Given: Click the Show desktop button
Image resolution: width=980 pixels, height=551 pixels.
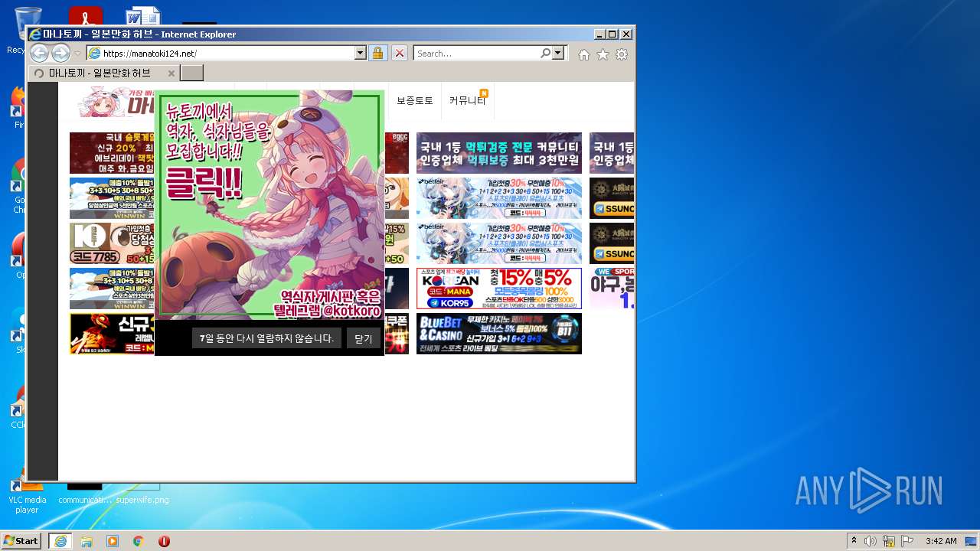Looking at the screenshot, I should pyautogui.click(x=971, y=541).
